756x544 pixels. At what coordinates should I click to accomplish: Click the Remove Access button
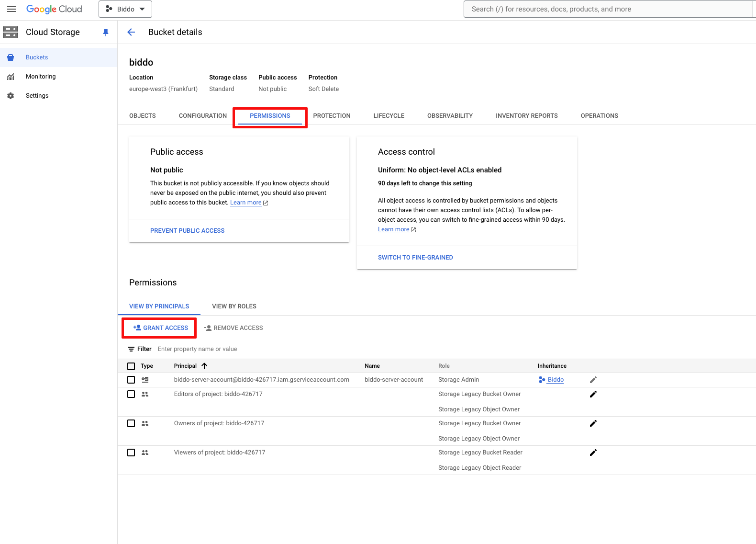[x=233, y=328]
